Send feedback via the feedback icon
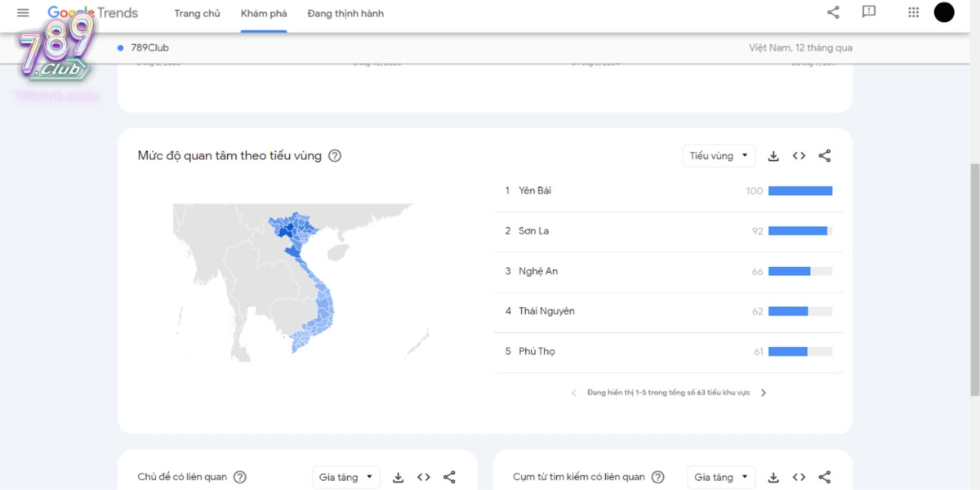 868,12
